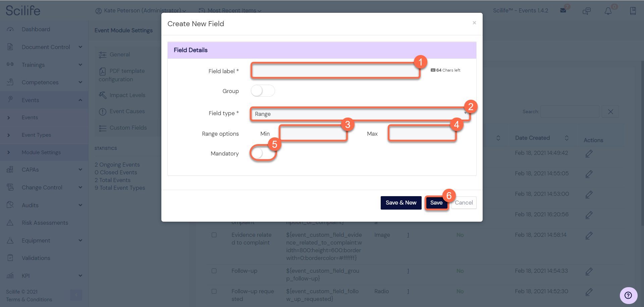This screenshot has width=644, height=307.
Task: Click the Save & New button
Action: click(401, 203)
